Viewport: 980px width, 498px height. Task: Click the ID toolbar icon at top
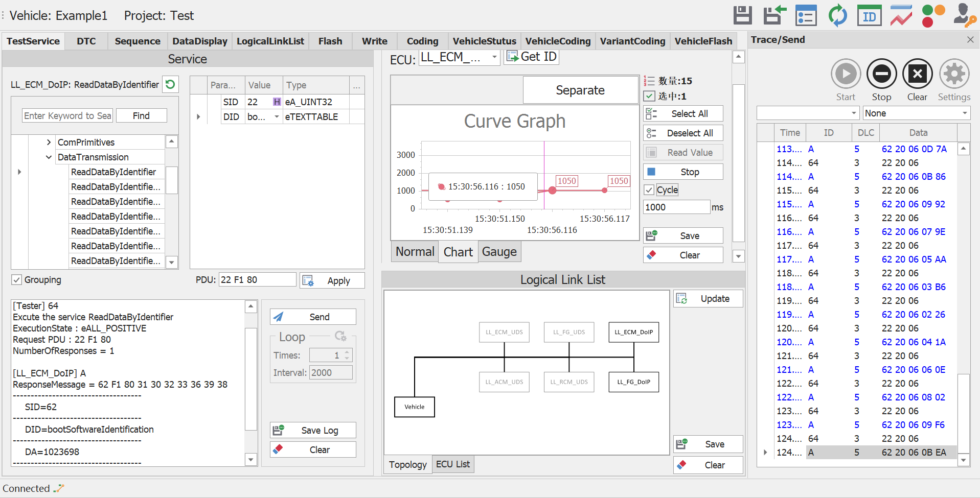[869, 16]
